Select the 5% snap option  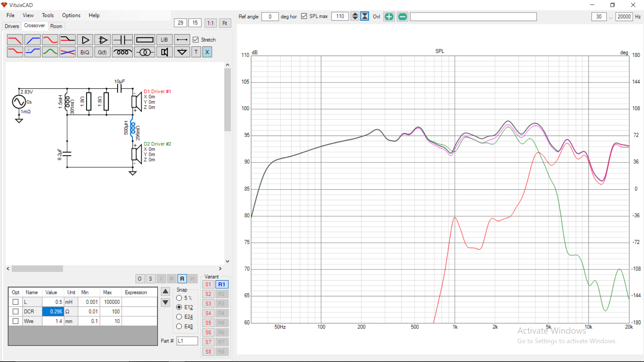click(x=179, y=298)
